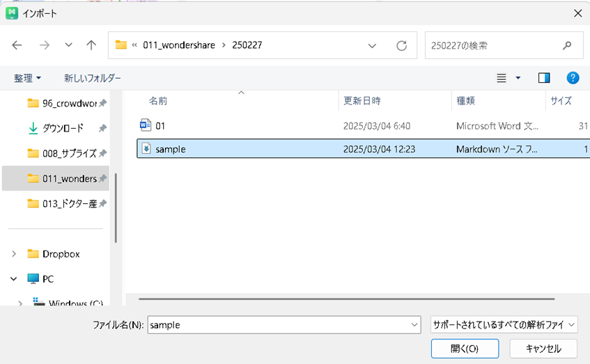
Task: Click the address bar folder icon
Action: (x=121, y=45)
